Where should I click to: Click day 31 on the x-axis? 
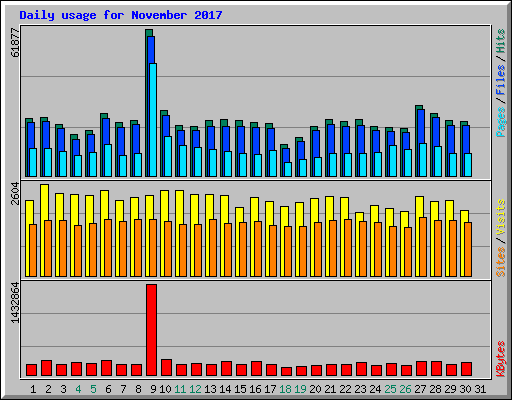tap(480, 389)
